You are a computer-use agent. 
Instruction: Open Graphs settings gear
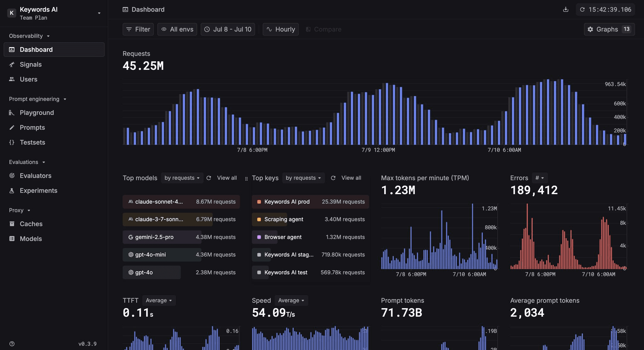pyautogui.click(x=590, y=29)
